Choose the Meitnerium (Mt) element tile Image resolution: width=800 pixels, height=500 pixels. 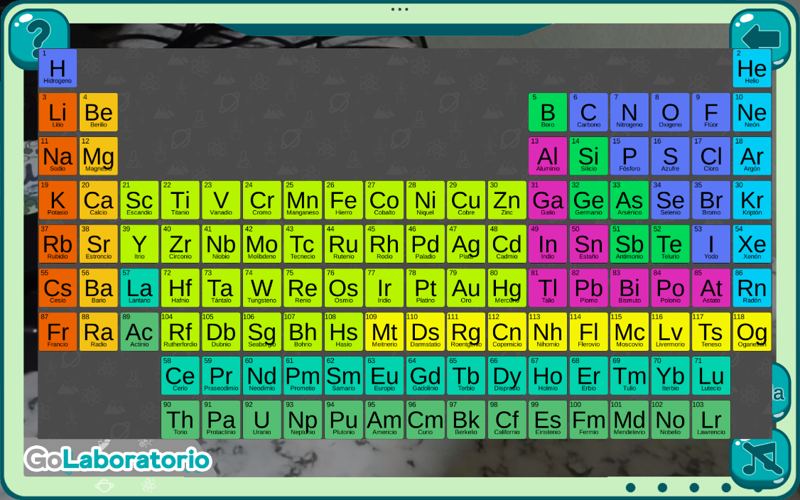point(384,332)
